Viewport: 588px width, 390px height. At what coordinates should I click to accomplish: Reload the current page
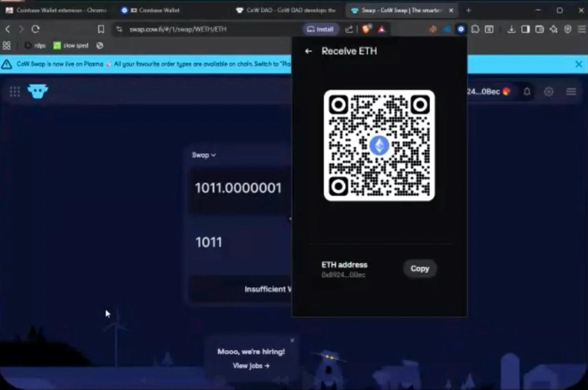tap(35, 29)
